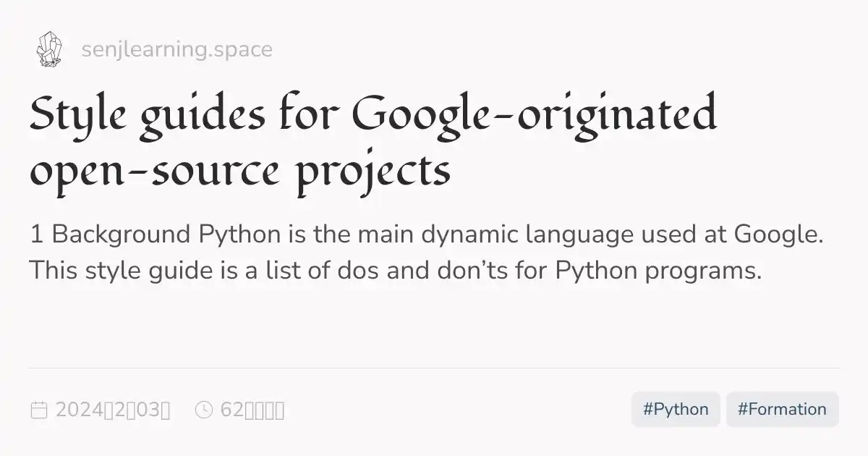The image size is (868, 456).
Task: Open the #Formation tag
Action: click(x=783, y=410)
